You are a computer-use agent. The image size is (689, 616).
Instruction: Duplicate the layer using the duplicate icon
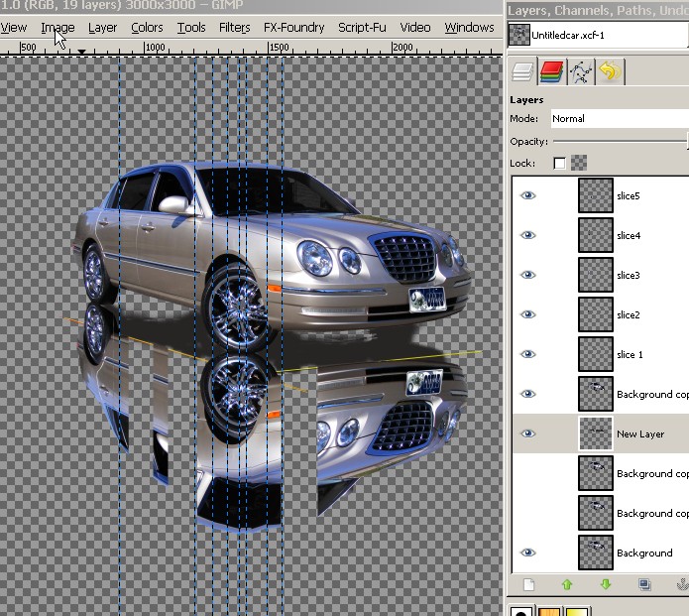[644, 584]
